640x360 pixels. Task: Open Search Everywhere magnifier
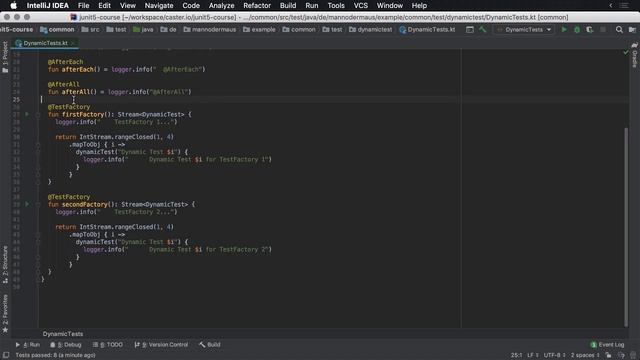click(619, 30)
